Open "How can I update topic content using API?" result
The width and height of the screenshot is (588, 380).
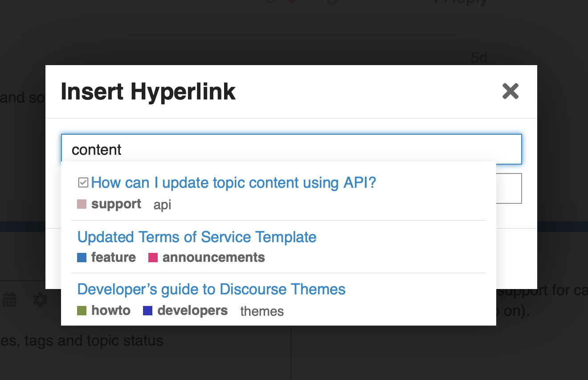coord(234,183)
